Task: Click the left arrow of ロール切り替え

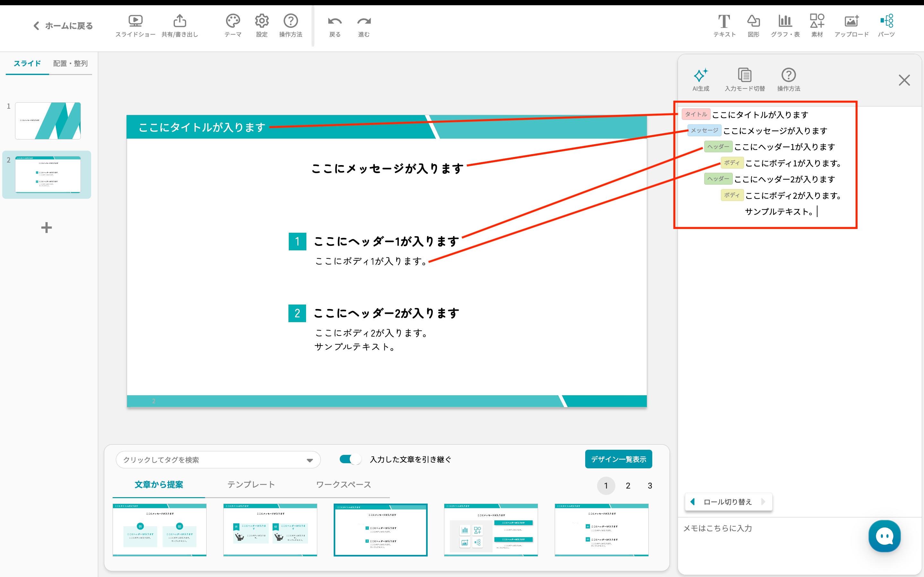Action: 693,501
